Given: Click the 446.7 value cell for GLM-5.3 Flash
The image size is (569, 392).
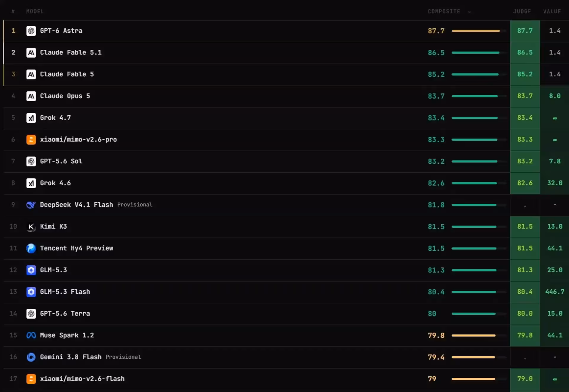Looking at the screenshot, I should [x=554, y=292].
